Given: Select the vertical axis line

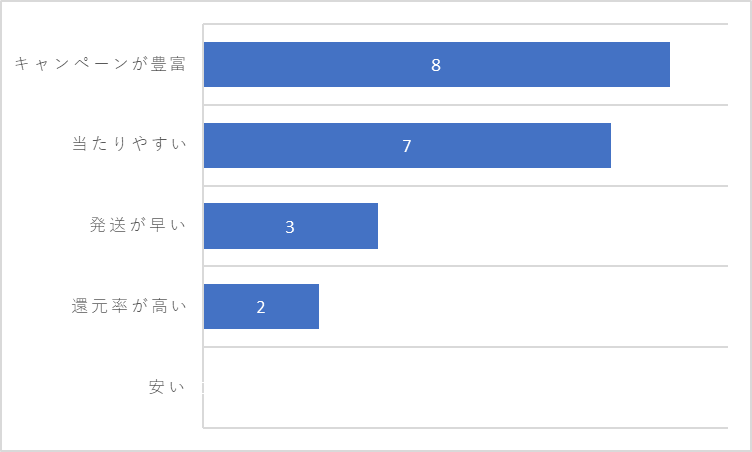Looking at the screenshot, I should [203, 226].
